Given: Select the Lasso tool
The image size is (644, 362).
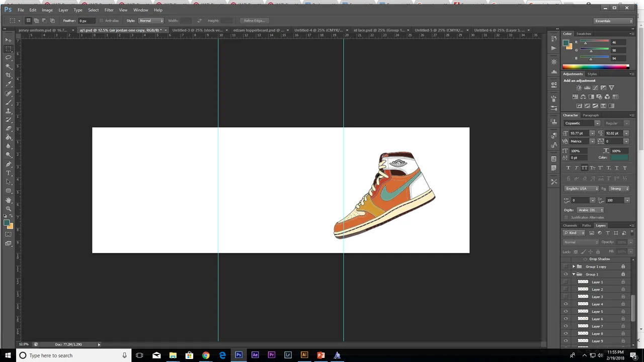Looking at the screenshot, I should pyautogui.click(x=9, y=57).
